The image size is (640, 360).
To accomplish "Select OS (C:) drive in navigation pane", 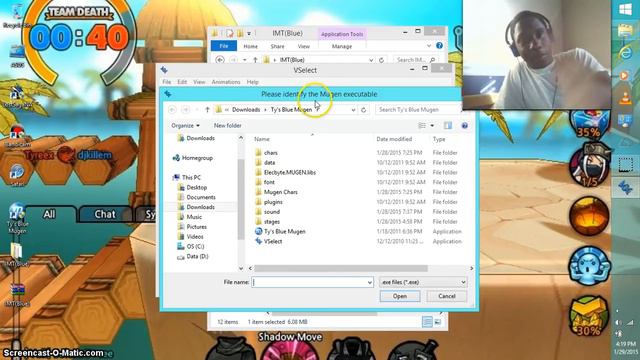I will point(191,247).
